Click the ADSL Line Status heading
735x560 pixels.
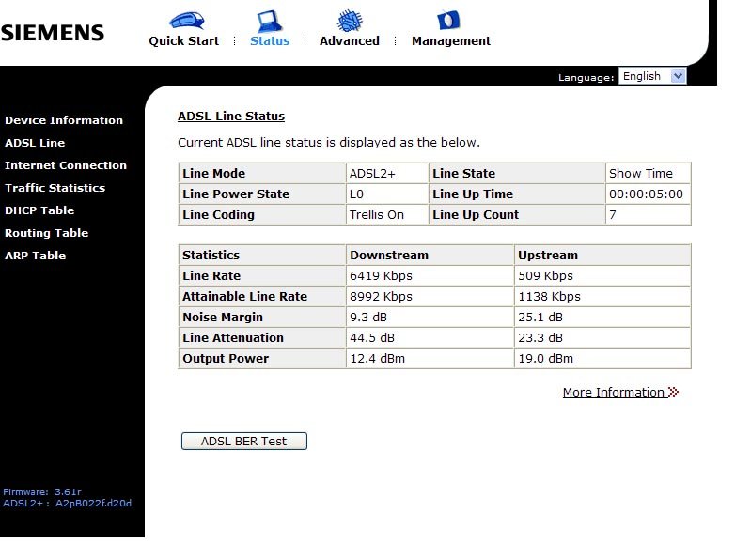(x=231, y=117)
